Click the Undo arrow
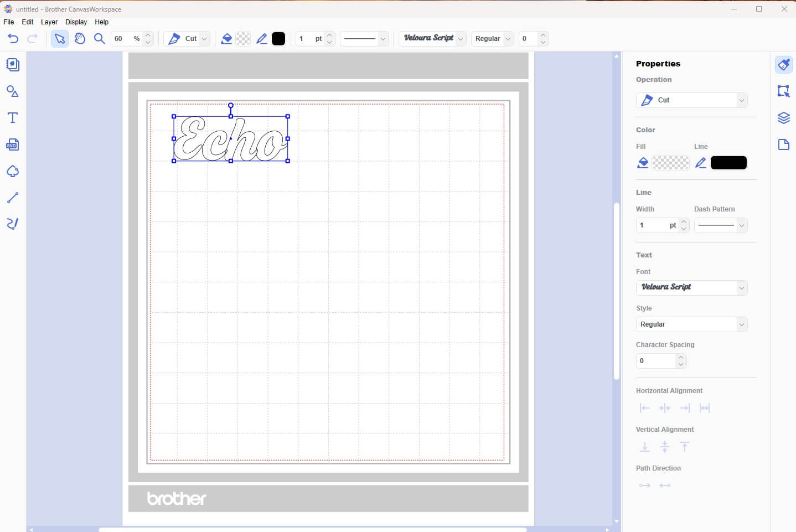Screen dimensions: 796x532 pos(13,39)
